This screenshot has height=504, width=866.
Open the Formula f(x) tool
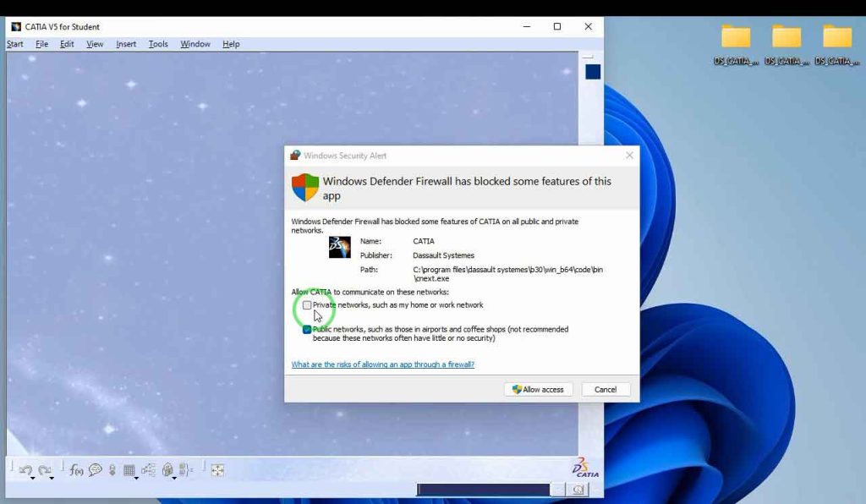pyautogui.click(x=76, y=470)
